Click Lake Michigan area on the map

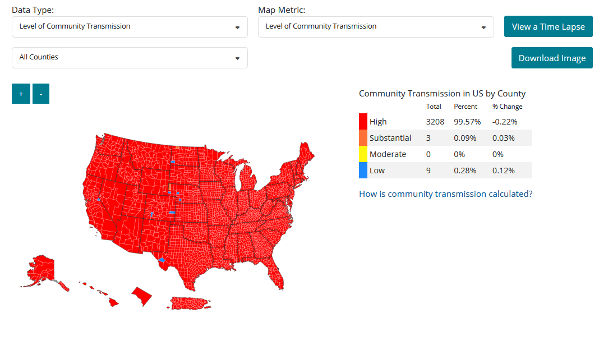point(243,177)
